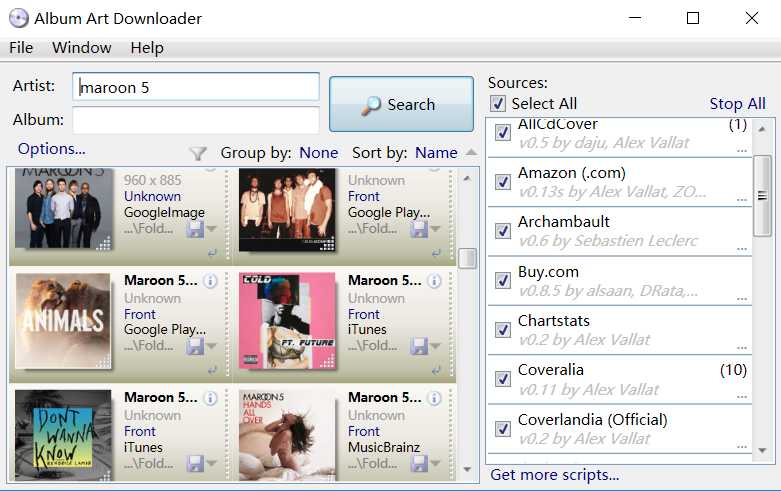Image resolution: width=781 pixels, height=491 pixels.
Task: Click the return arrow on GoogleImage result
Action: 212,253
